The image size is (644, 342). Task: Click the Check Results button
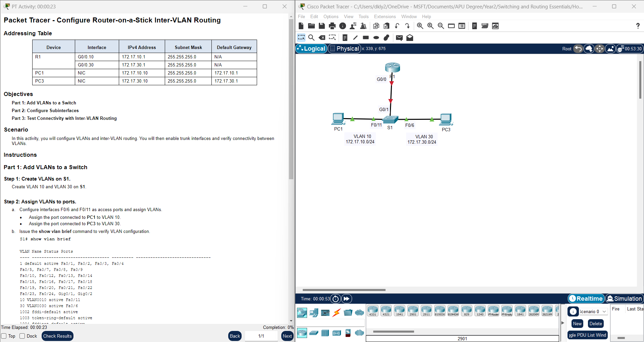pyautogui.click(x=57, y=336)
